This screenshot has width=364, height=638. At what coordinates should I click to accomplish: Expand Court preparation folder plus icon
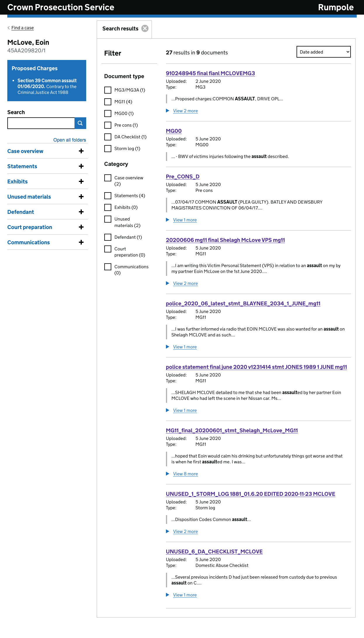81,227
